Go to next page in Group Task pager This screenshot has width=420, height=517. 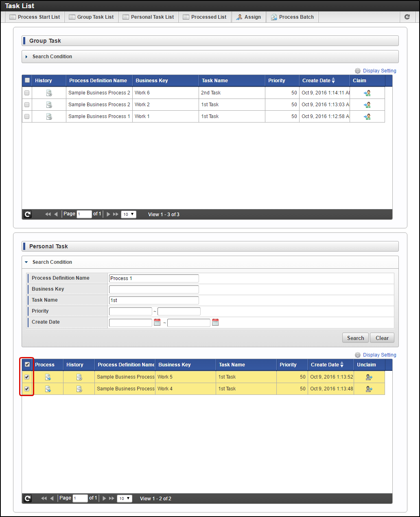point(108,214)
